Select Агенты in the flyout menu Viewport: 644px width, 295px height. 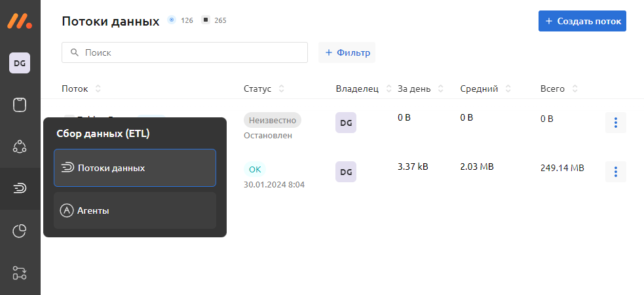(134, 210)
